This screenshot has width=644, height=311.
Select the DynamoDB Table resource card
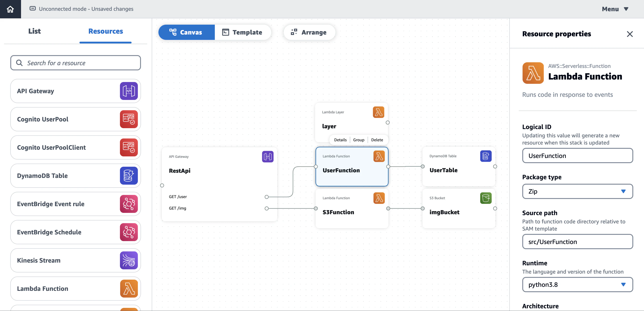75,176
